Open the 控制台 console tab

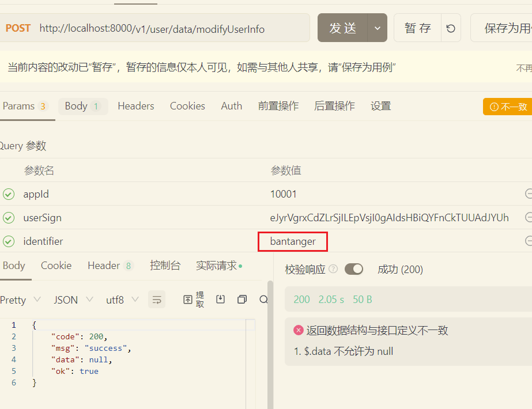point(165,266)
